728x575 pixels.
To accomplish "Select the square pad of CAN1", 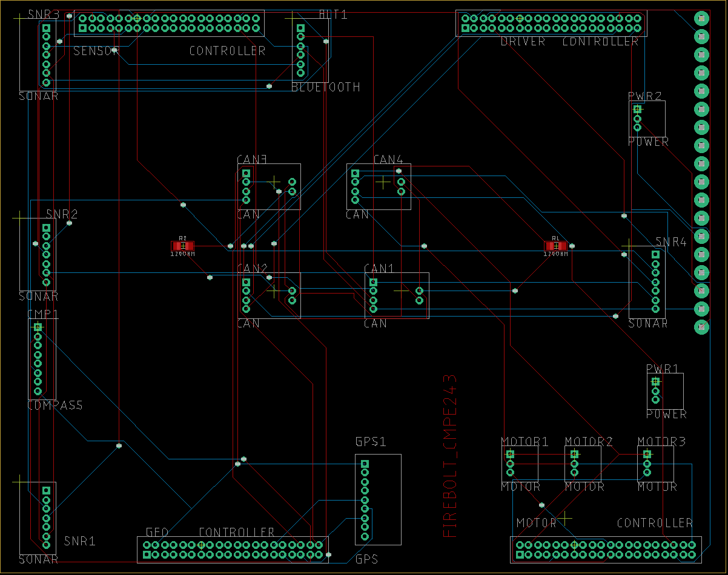I will click(x=374, y=282).
